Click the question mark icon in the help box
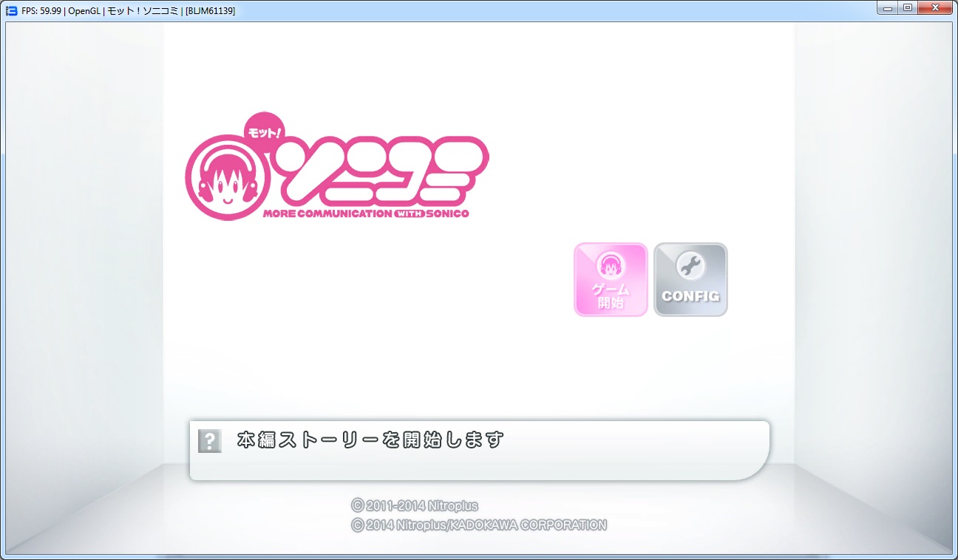Viewport: 958px width, 560px height. [210, 441]
